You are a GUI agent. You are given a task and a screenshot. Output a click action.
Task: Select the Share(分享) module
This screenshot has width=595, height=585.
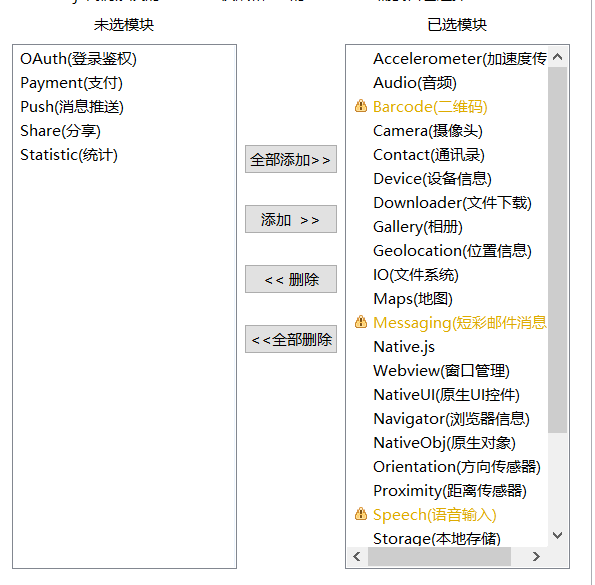pos(60,131)
